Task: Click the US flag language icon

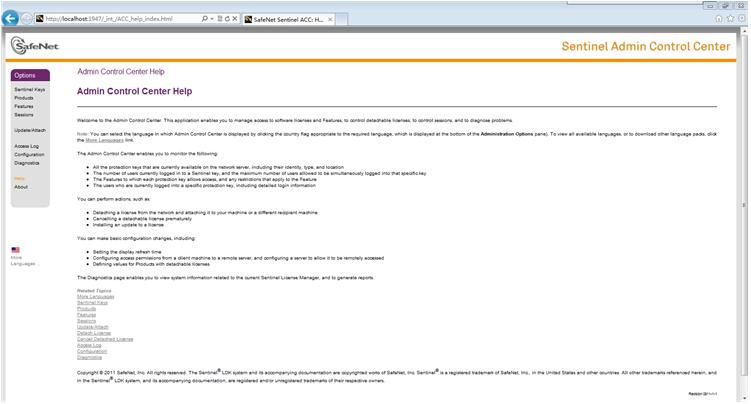Action: click(x=15, y=249)
